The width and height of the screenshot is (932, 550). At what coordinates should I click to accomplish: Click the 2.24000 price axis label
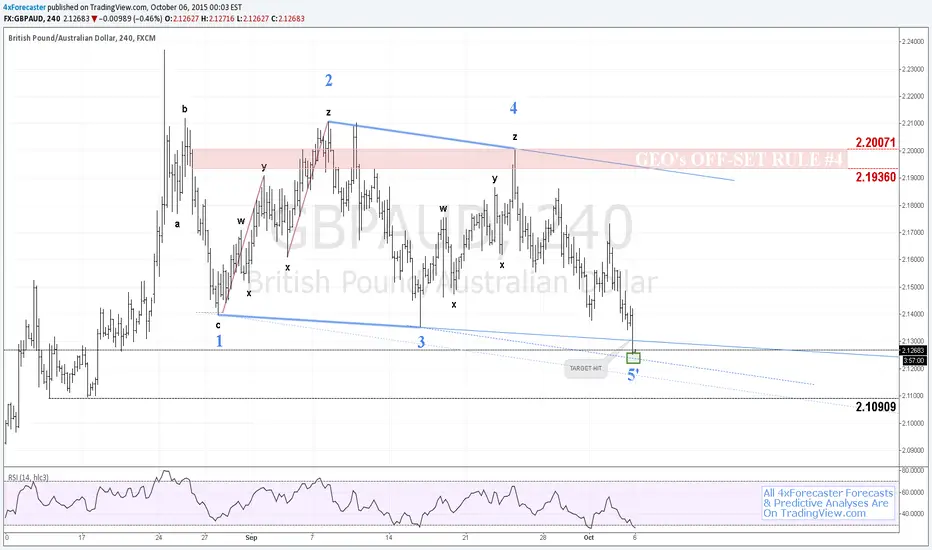pos(912,42)
